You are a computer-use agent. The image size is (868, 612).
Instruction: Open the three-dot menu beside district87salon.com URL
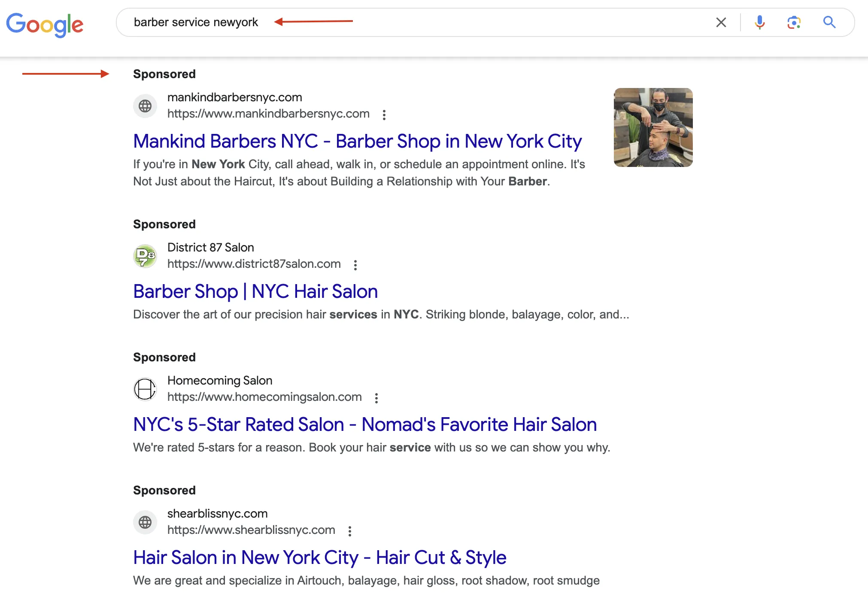[355, 265]
